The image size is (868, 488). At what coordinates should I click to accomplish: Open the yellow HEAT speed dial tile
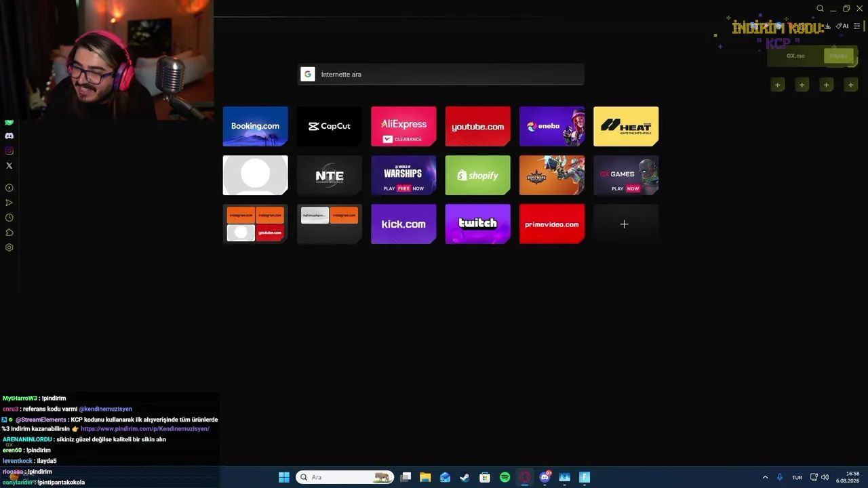[626, 126]
